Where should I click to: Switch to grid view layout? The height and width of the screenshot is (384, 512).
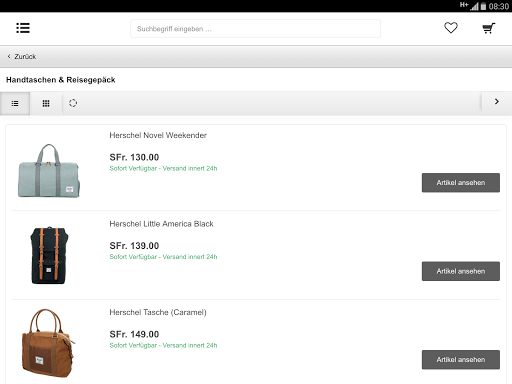tap(46, 104)
